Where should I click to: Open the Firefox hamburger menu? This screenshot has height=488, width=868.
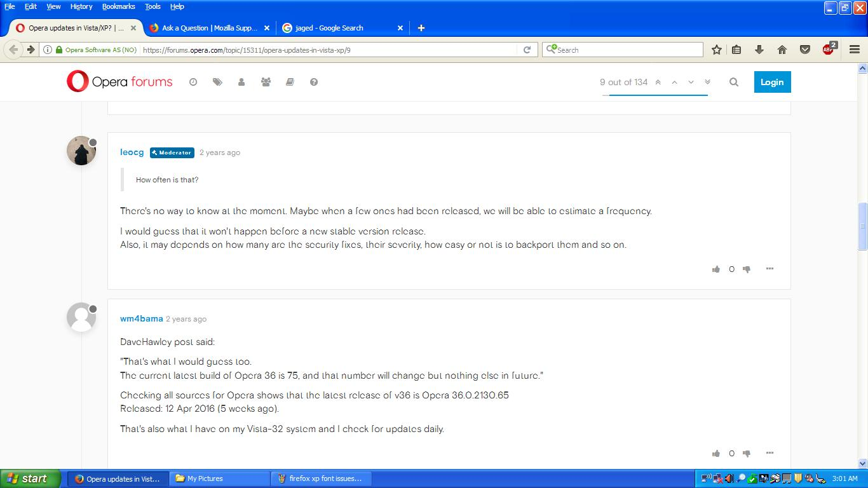tap(855, 50)
